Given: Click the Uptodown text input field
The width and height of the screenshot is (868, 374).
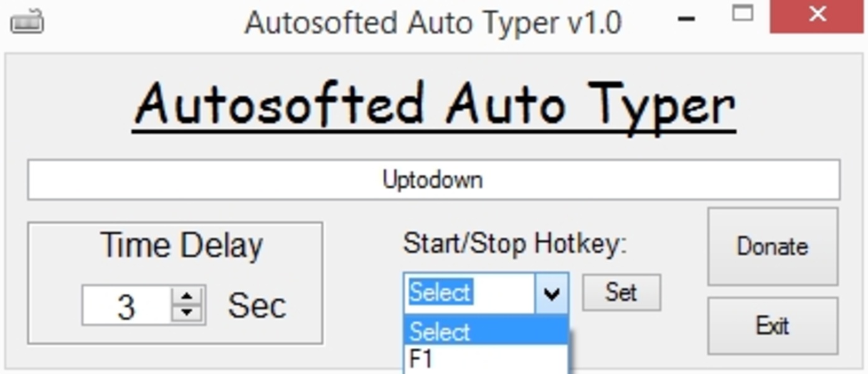Looking at the screenshot, I should (433, 180).
